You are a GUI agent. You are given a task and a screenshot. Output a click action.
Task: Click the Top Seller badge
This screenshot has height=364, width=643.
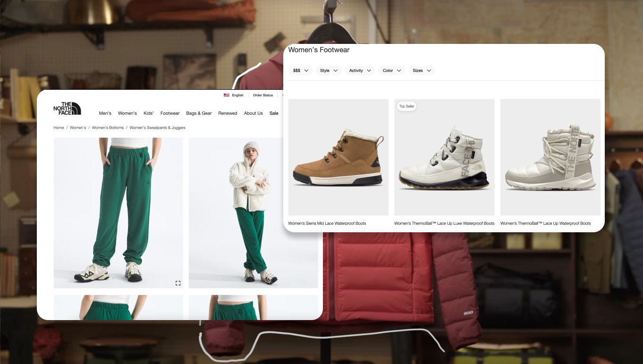(x=406, y=106)
